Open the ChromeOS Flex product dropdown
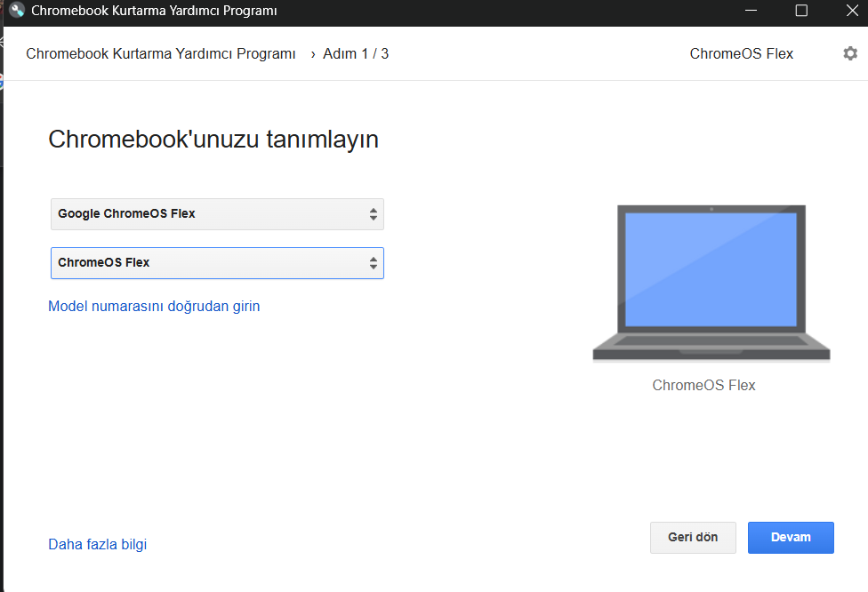The width and height of the screenshot is (868, 592). [217, 263]
